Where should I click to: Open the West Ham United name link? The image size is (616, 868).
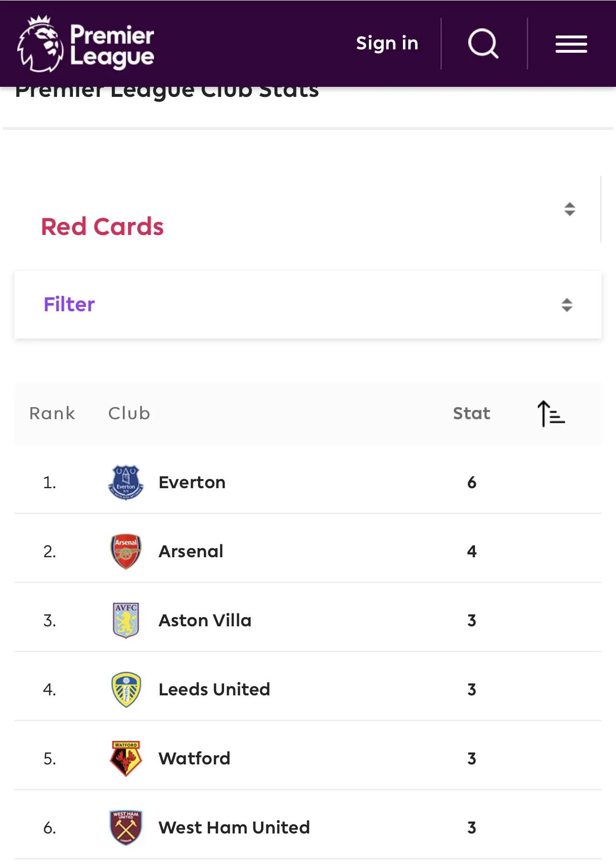pos(234,828)
